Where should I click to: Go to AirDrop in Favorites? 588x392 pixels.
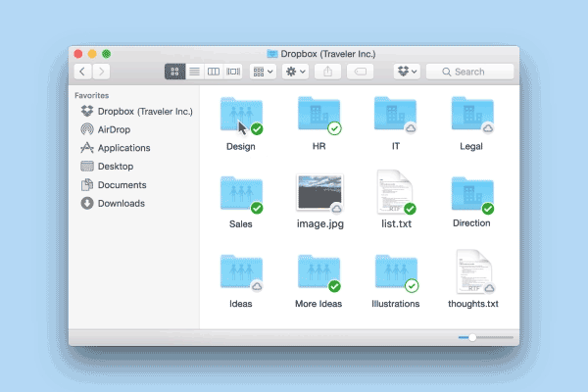(115, 129)
